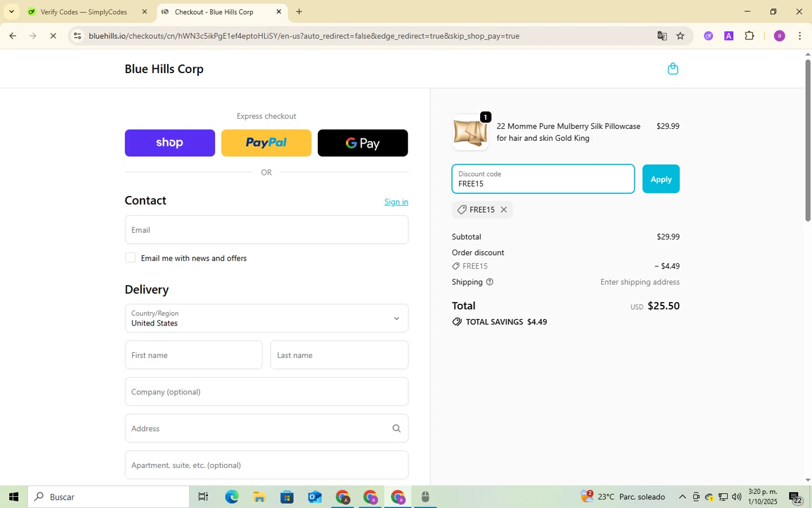Open the Chrome three-dot menu
This screenshot has width=812, height=508.
tap(800, 36)
